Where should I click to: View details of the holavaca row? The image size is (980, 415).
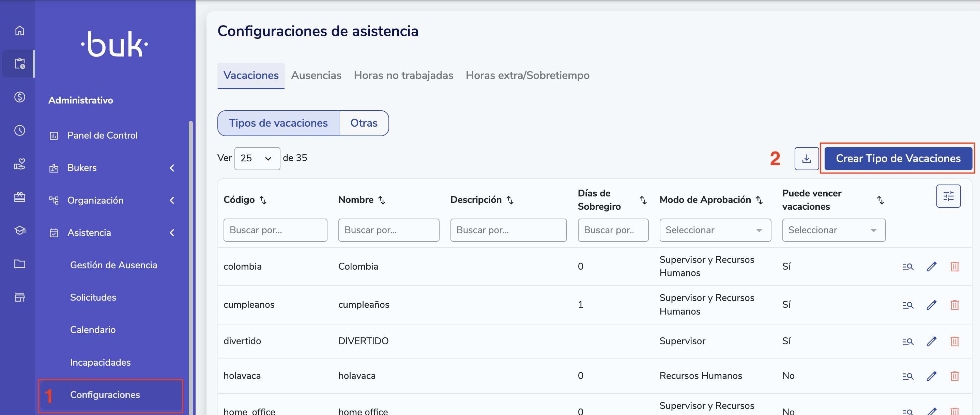click(908, 376)
